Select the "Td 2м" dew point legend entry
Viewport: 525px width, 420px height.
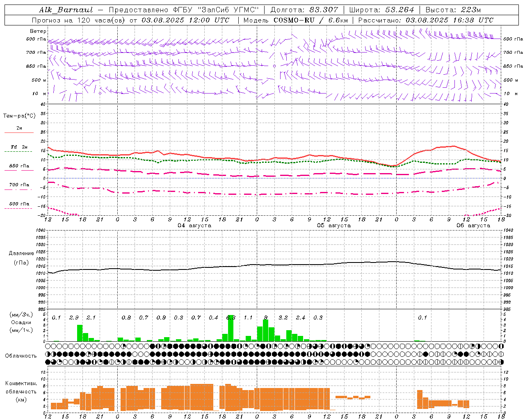tap(19, 147)
